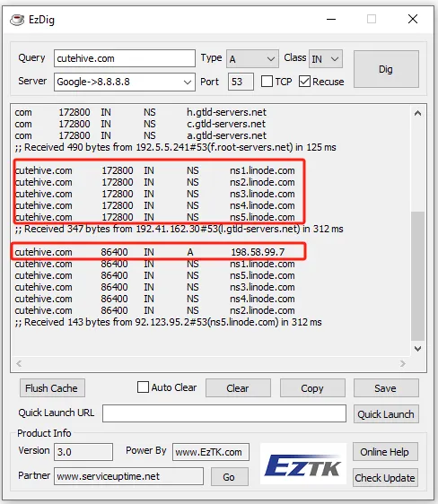Click the c.gtld-servers.net NS row

[141, 124]
